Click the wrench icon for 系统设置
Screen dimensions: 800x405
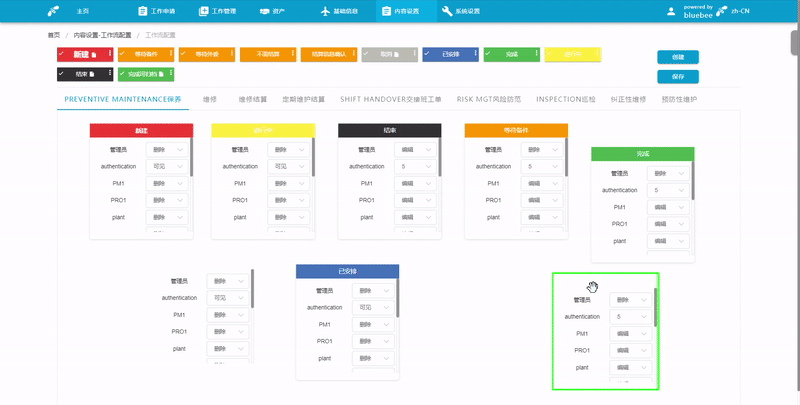point(446,12)
